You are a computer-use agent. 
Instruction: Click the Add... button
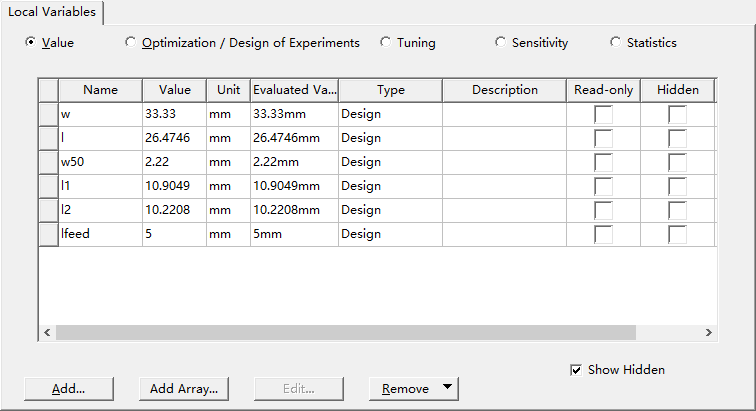point(68,388)
